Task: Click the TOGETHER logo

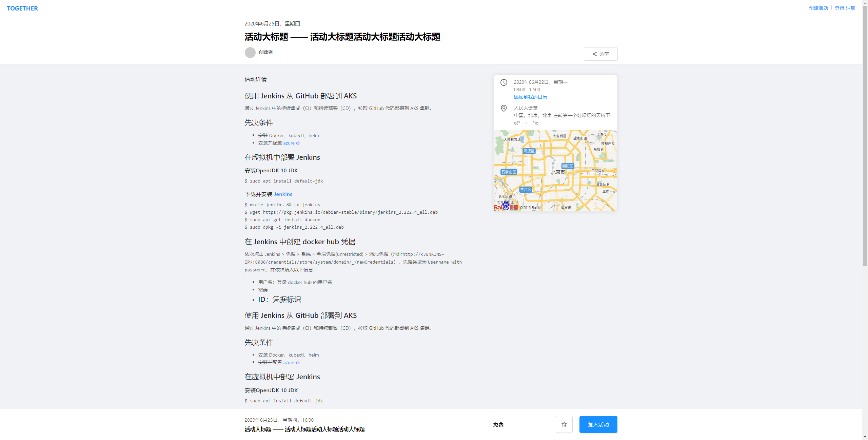Action: (22, 8)
